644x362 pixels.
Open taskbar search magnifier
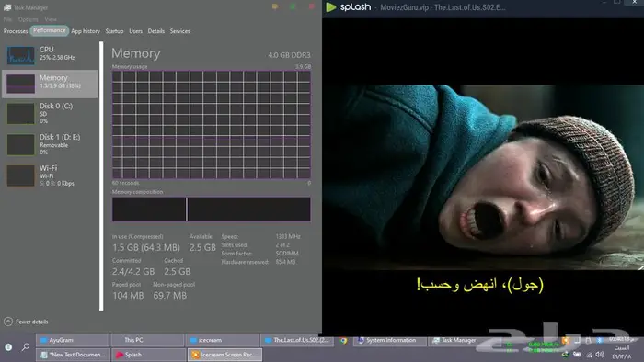26,347
